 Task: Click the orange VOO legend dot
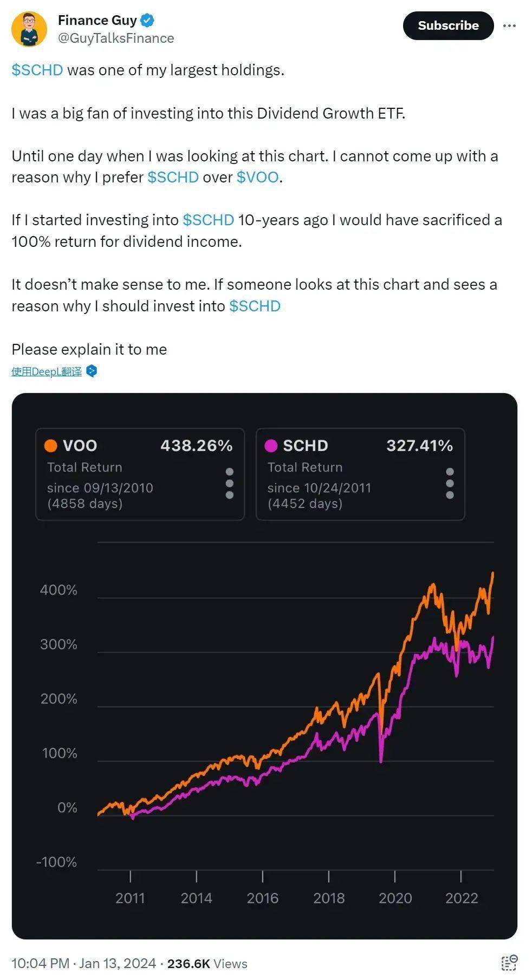51,446
